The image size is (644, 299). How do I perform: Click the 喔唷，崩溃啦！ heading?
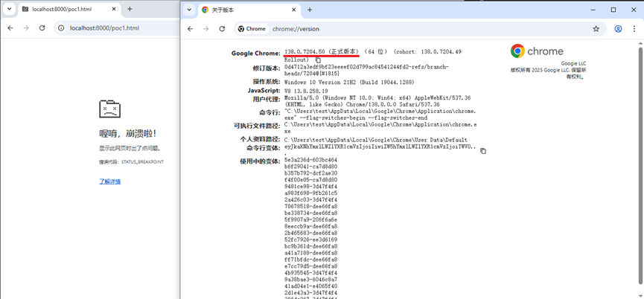[x=128, y=134]
